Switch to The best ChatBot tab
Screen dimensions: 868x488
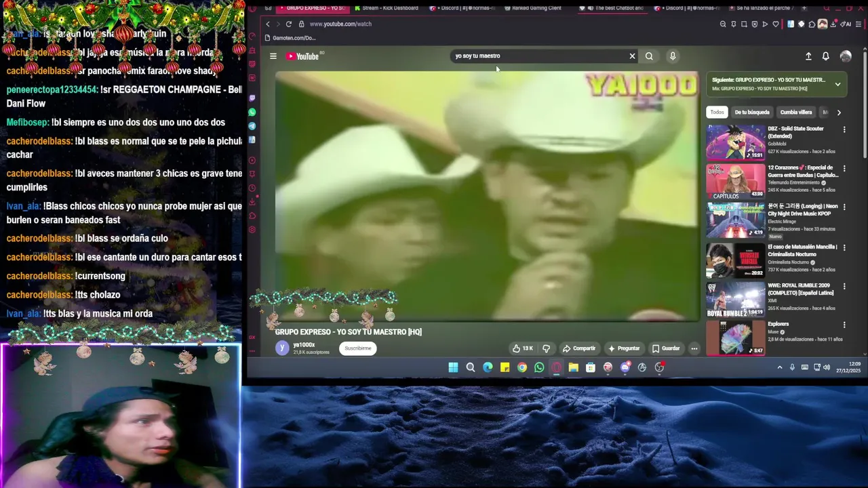click(x=614, y=8)
